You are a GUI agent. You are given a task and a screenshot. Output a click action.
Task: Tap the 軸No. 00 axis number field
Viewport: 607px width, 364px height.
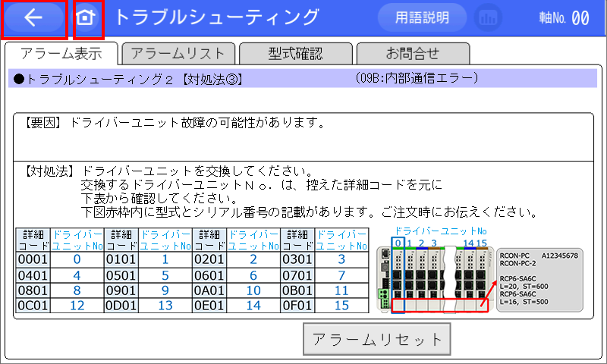(x=564, y=18)
